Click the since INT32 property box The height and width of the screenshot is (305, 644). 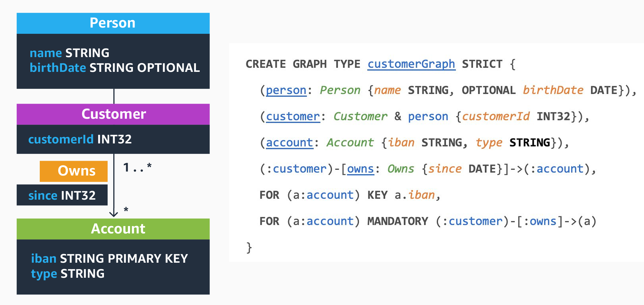point(62,195)
